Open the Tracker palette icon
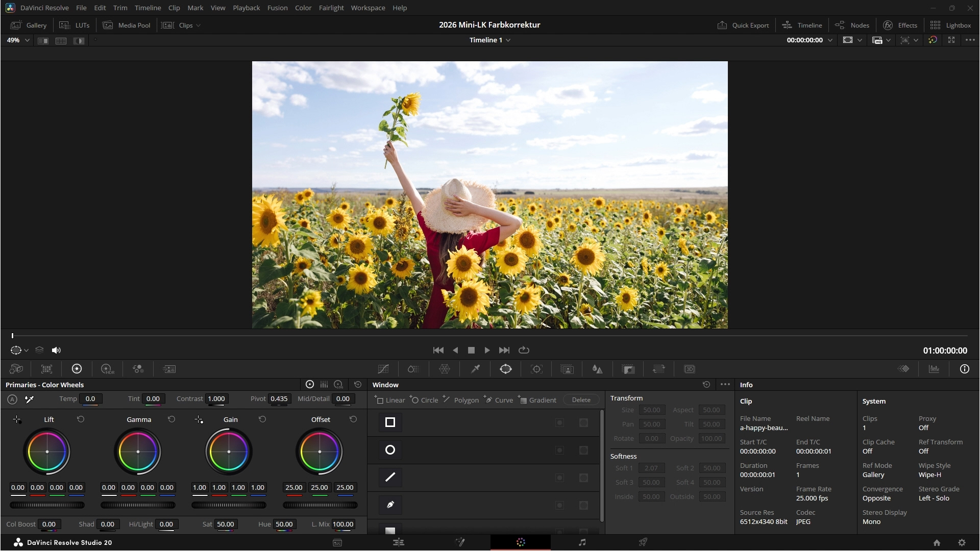Image resolution: width=980 pixels, height=551 pixels. pos(536,369)
